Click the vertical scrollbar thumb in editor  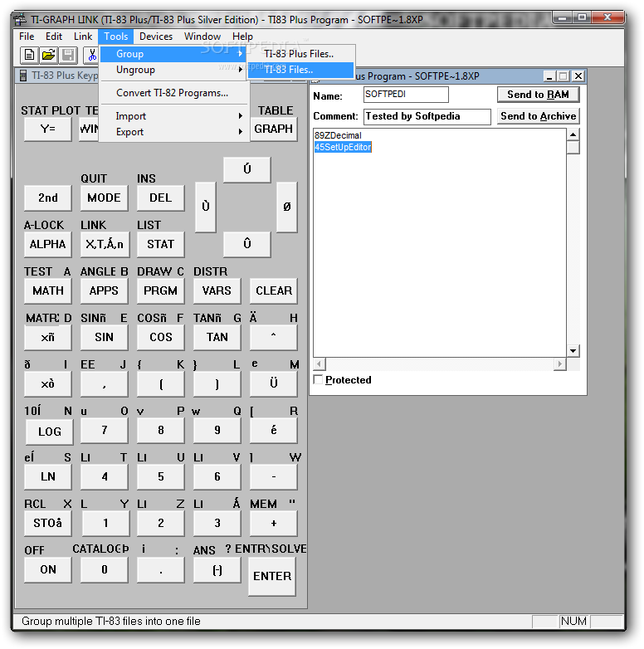[573, 148]
